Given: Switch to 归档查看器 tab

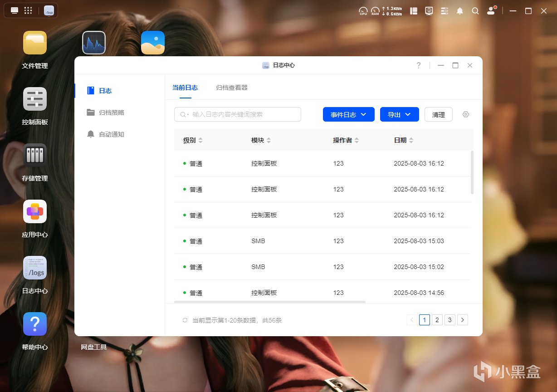Looking at the screenshot, I should [232, 88].
